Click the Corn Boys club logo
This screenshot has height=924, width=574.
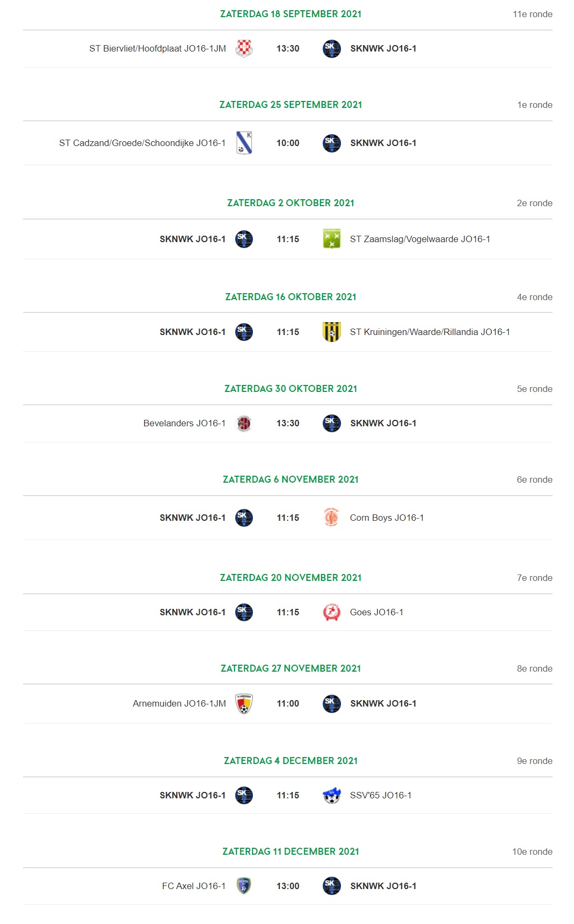tap(332, 518)
